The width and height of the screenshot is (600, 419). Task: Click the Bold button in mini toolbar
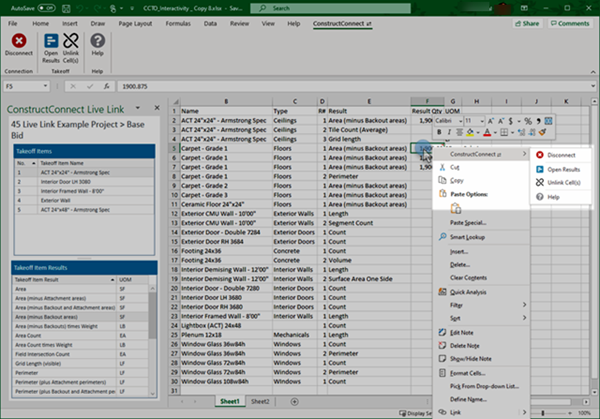(x=439, y=132)
